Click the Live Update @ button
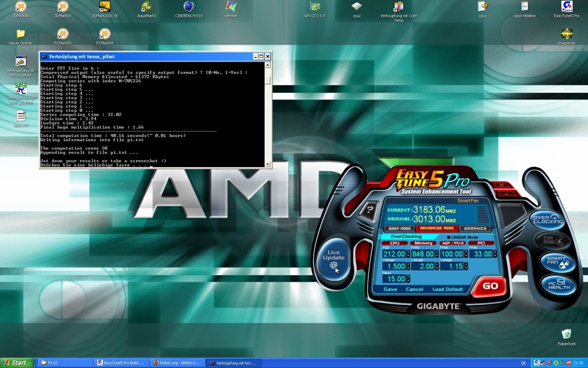The height and width of the screenshot is (368, 588). [334, 259]
